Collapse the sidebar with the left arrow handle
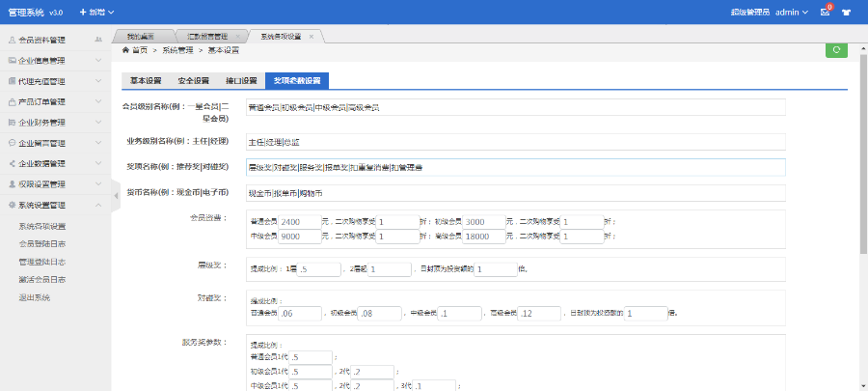Screen dimensions: 868x391 tap(116, 195)
